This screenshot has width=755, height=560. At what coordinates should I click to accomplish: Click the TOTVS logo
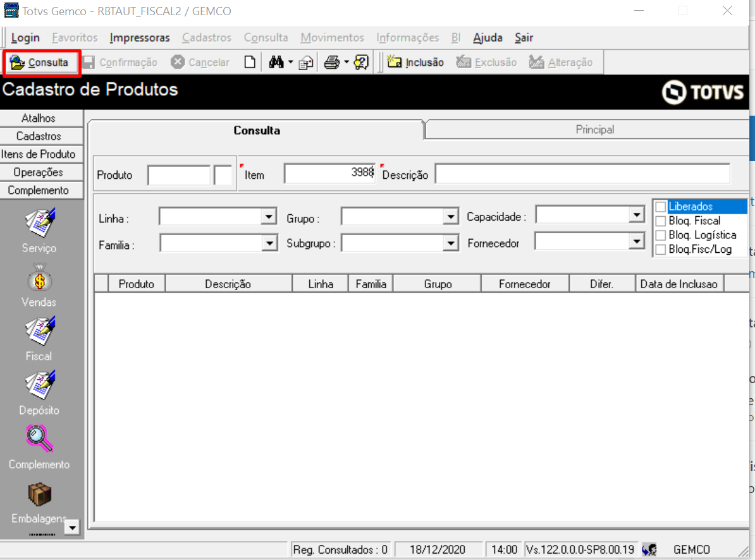[703, 92]
